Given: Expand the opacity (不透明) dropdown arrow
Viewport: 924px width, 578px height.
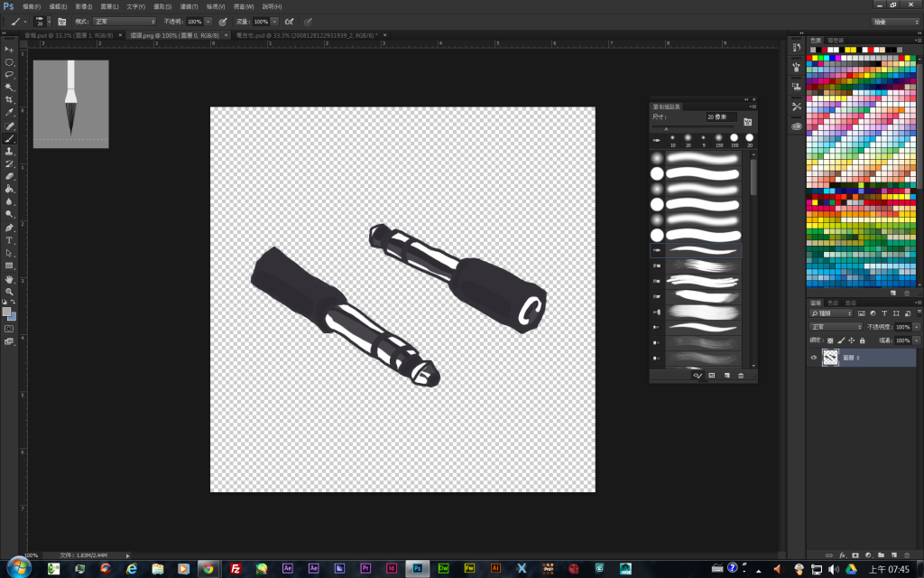Looking at the screenshot, I should 208,21.
